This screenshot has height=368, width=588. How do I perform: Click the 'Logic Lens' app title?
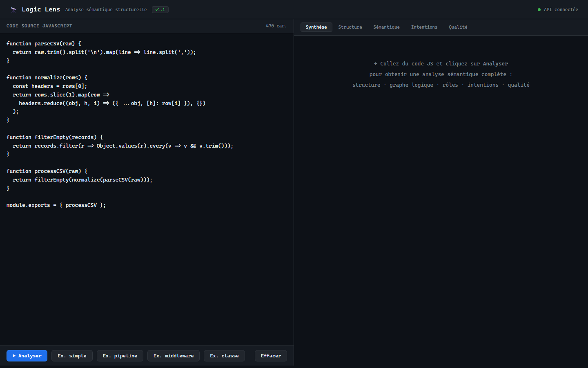click(41, 9)
